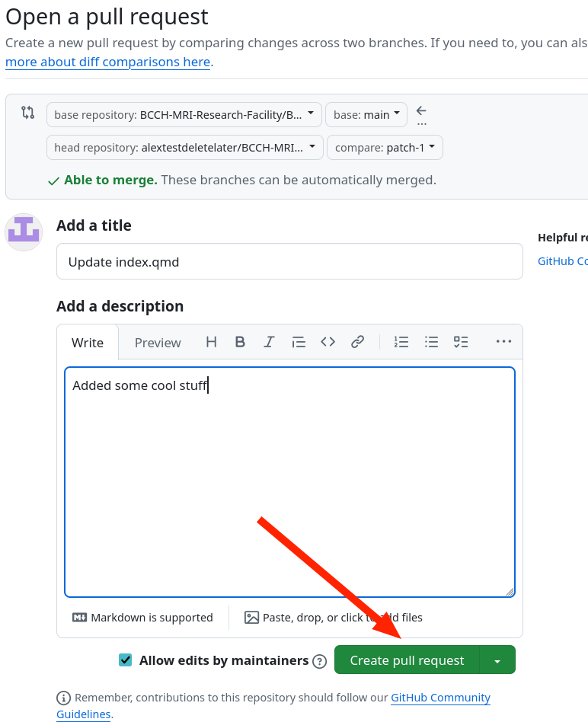Insert a heading with toolbar icon
Viewport: 588px width, 722px height.
[x=212, y=342]
